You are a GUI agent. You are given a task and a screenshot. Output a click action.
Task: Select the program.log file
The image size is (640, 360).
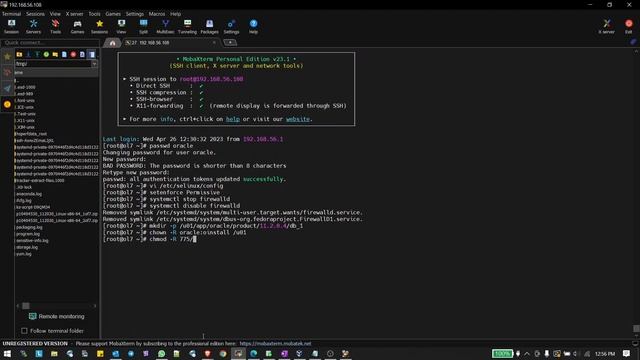[x=28, y=234]
